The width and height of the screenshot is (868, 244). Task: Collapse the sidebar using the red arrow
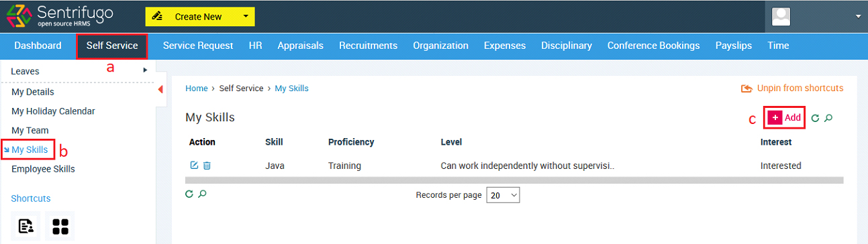point(160,90)
